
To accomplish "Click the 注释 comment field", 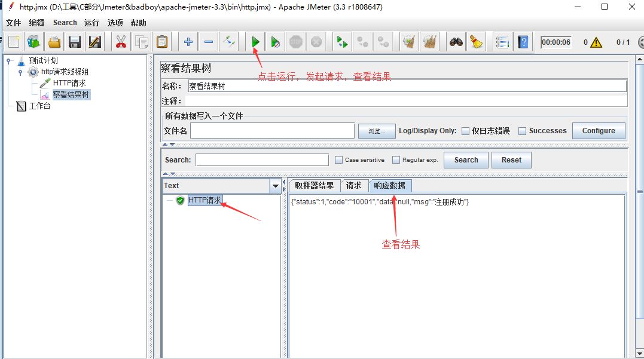I will (406, 101).
